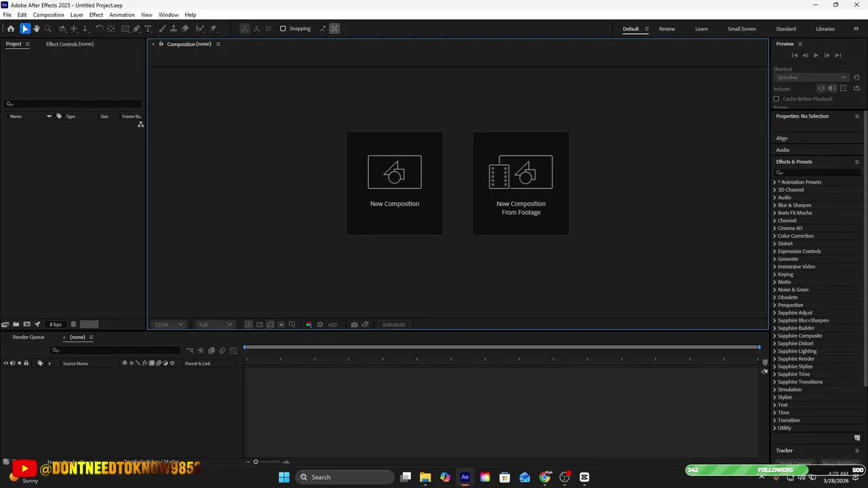Expand the Keying effects category

pos(774,274)
